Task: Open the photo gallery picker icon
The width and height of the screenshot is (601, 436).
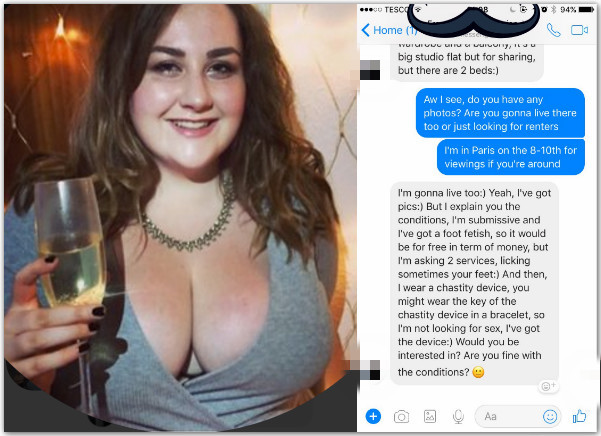Action: coord(430,416)
